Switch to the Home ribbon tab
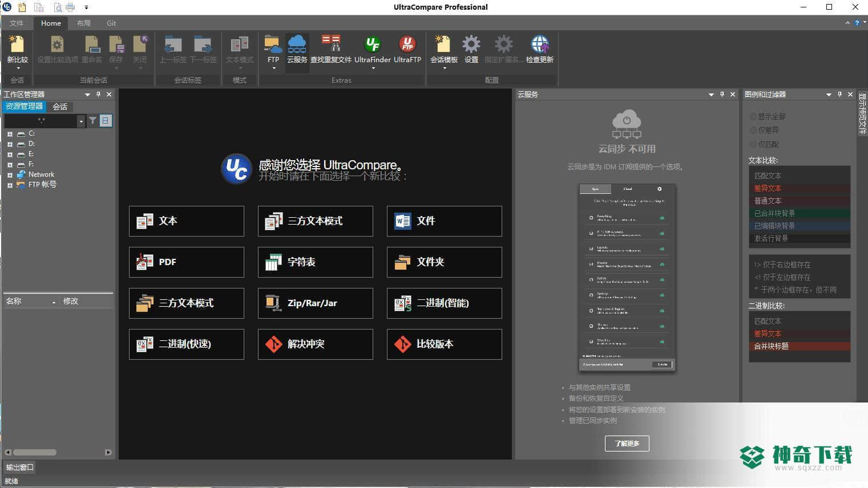The image size is (868, 488). pos(51,23)
